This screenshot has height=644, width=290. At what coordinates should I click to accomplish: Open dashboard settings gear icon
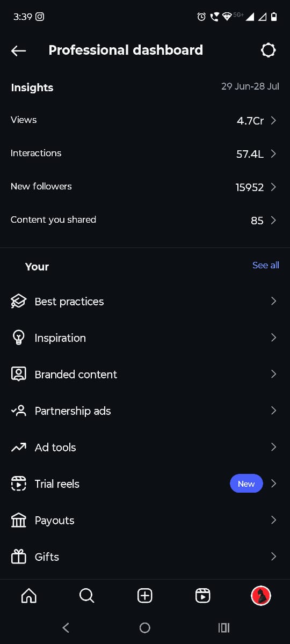268,50
